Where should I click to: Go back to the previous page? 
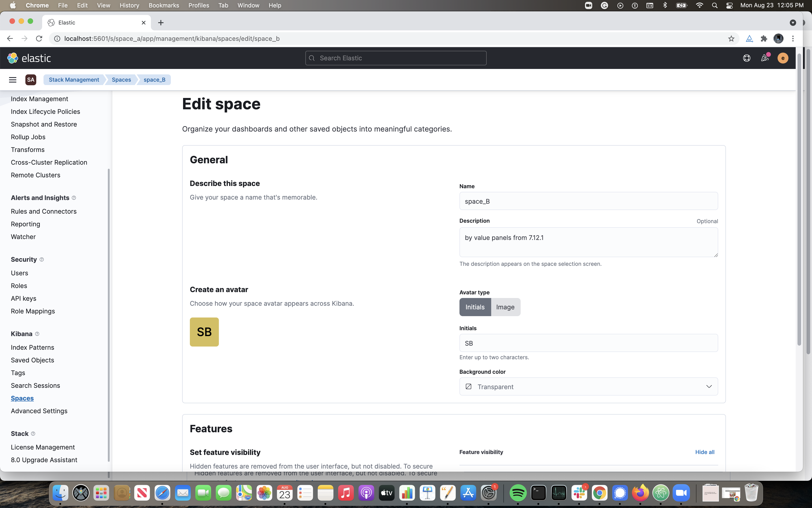(10, 39)
